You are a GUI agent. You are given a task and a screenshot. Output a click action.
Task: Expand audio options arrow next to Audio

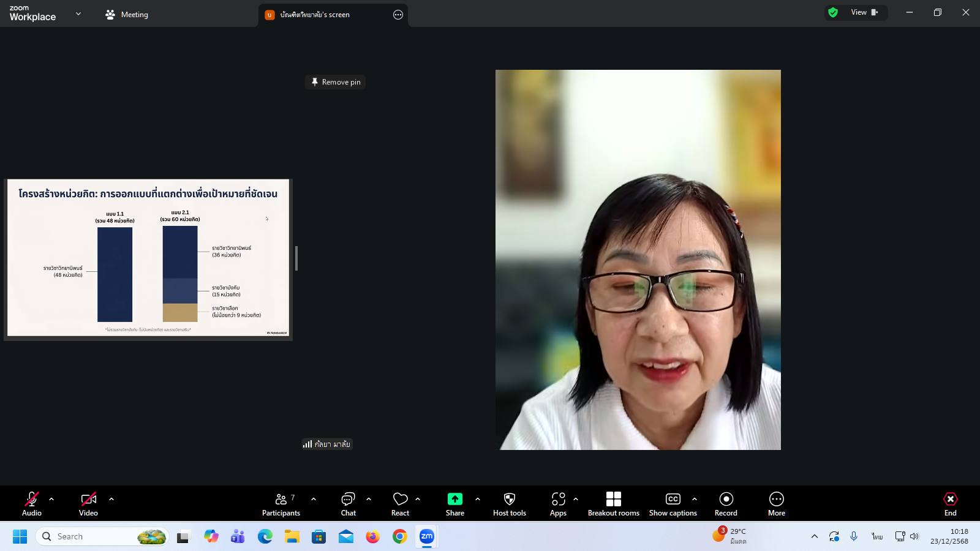coord(51,499)
